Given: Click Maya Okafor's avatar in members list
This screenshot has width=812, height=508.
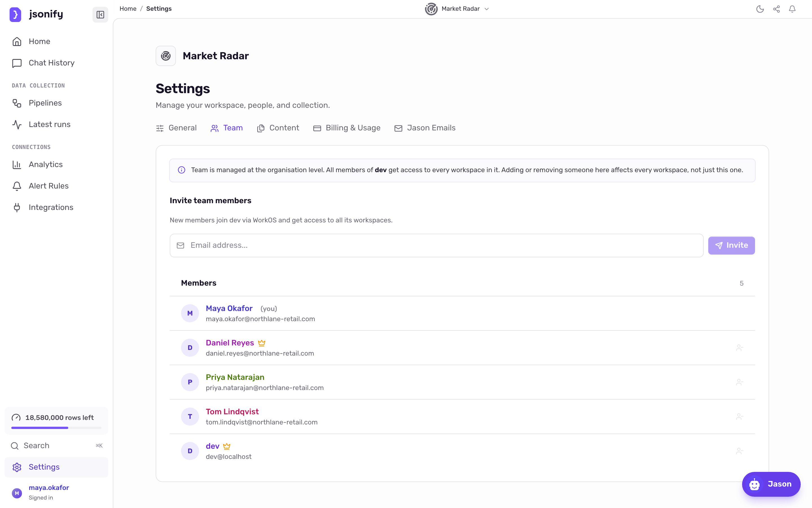Looking at the screenshot, I should tap(190, 313).
